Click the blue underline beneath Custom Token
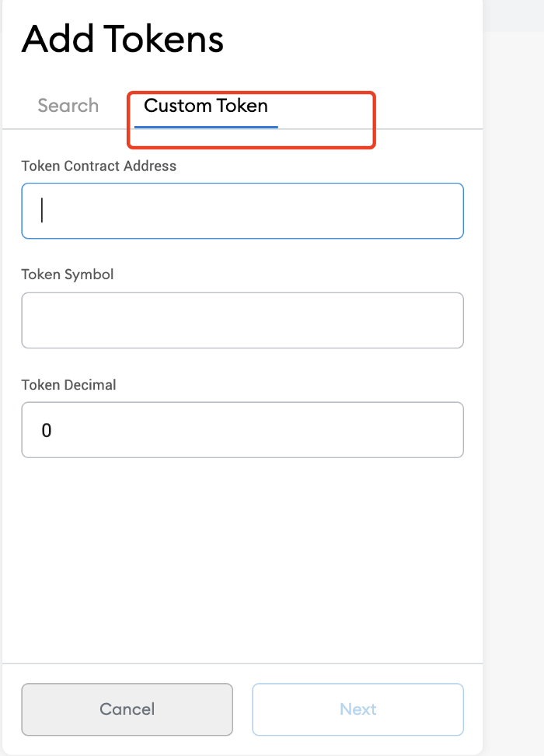Viewport: 544px width, 756px height. pos(206,127)
